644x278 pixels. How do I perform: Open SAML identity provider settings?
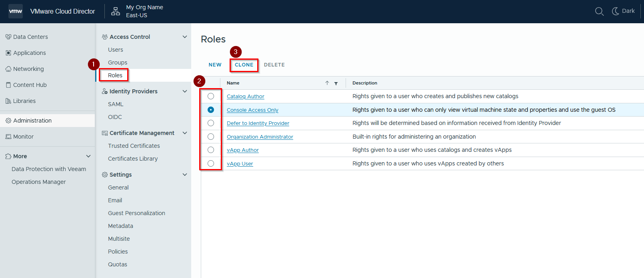pos(116,104)
